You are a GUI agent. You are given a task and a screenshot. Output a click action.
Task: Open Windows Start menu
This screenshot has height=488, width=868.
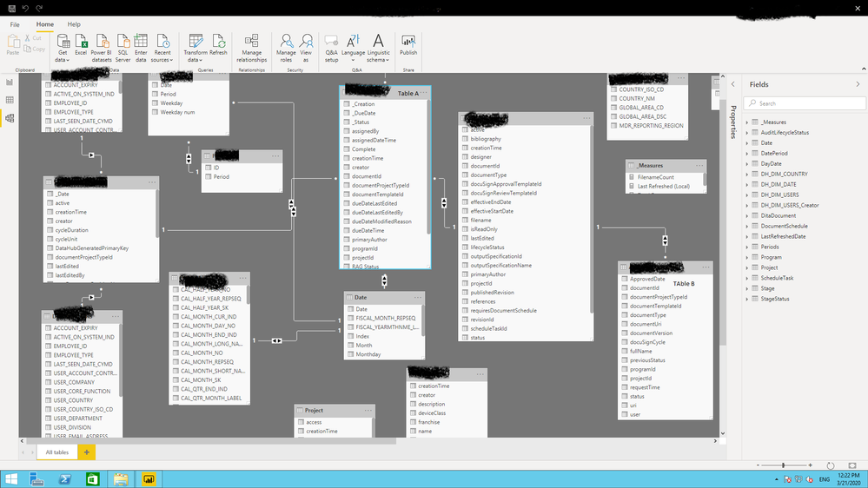(11, 479)
